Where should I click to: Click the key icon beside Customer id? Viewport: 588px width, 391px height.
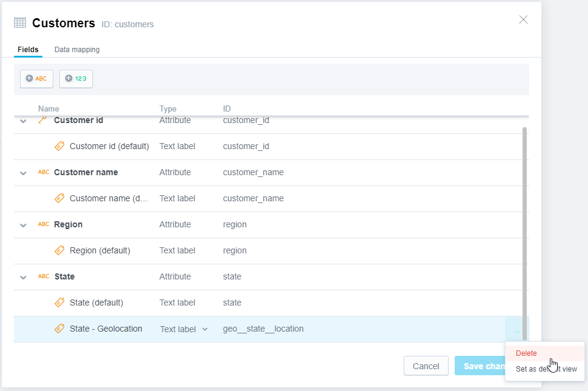coord(42,120)
